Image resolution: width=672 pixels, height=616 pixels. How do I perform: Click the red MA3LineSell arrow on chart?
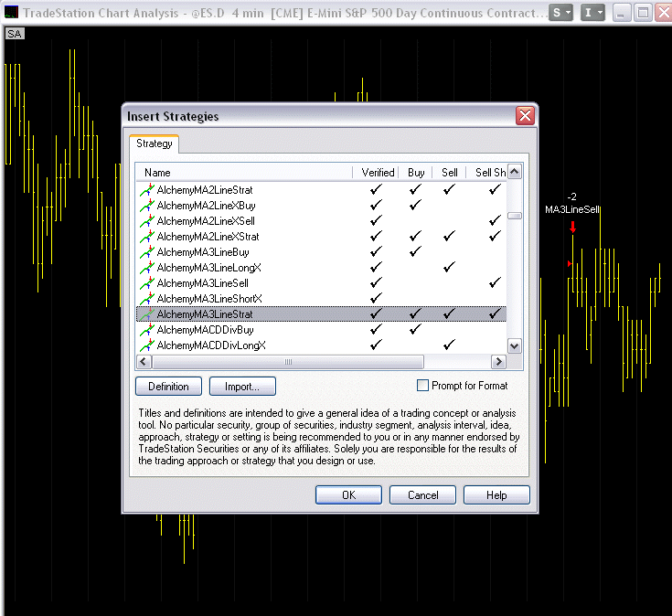tap(572, 227)
